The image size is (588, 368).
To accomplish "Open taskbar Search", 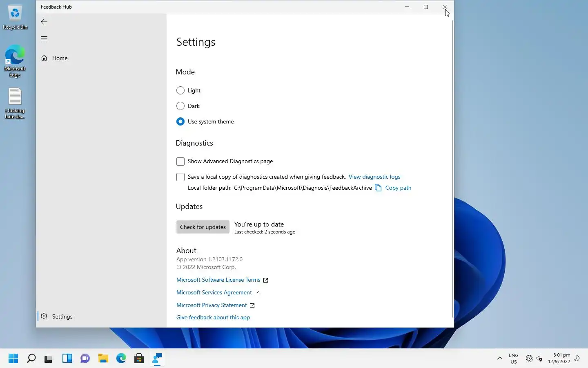I will click(31, 359).
